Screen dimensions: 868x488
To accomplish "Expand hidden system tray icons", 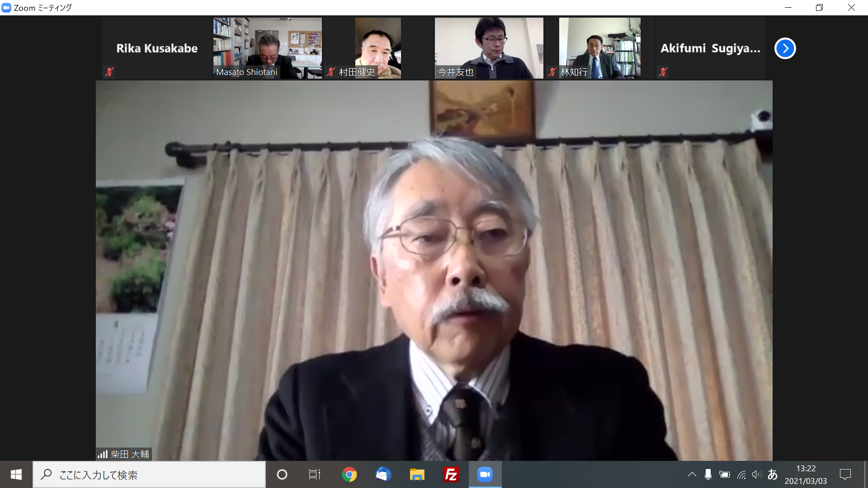I will (x=692, y=474).
